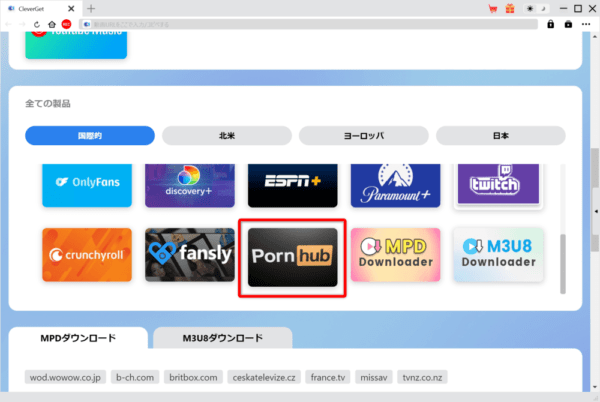Image resolution: width=600 pixels, height=402 pixels.
Task: Click the page scrollbar up arrow
Action: 595,37
